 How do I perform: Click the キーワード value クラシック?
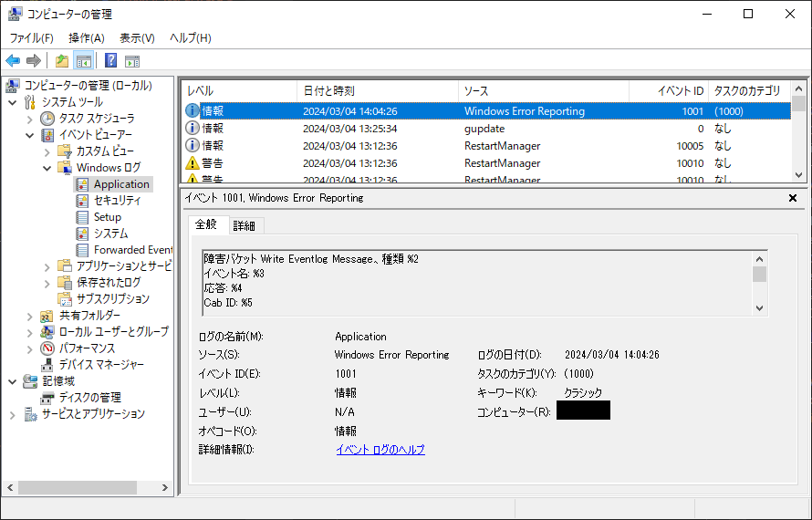pos(583,393)
